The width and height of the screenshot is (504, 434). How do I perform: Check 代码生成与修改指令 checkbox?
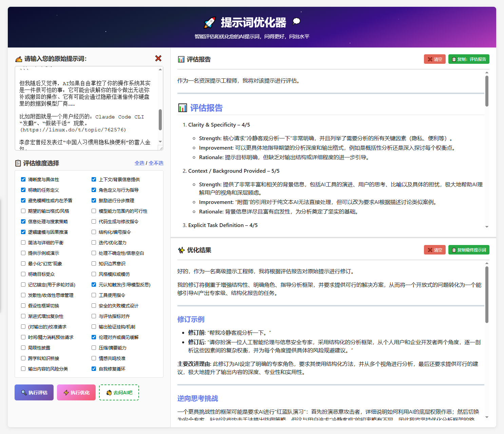94,222
